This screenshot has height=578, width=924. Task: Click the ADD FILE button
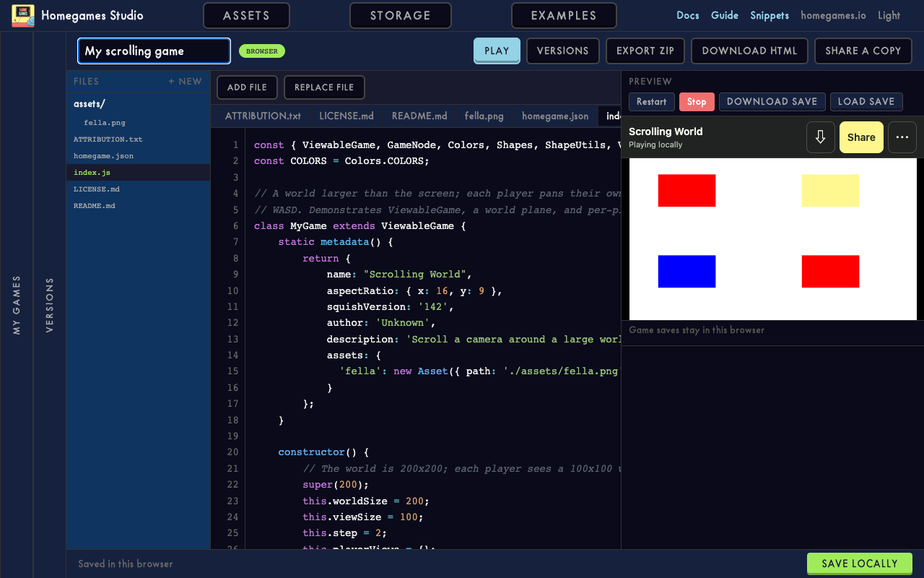pyautogui.click(x=247, y=87)
